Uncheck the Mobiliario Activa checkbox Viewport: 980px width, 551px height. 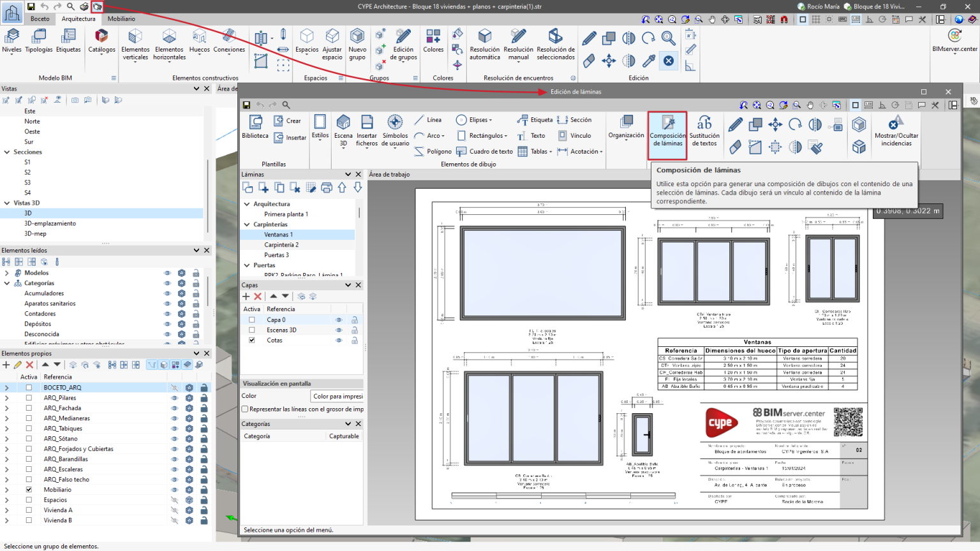point(29,490)
